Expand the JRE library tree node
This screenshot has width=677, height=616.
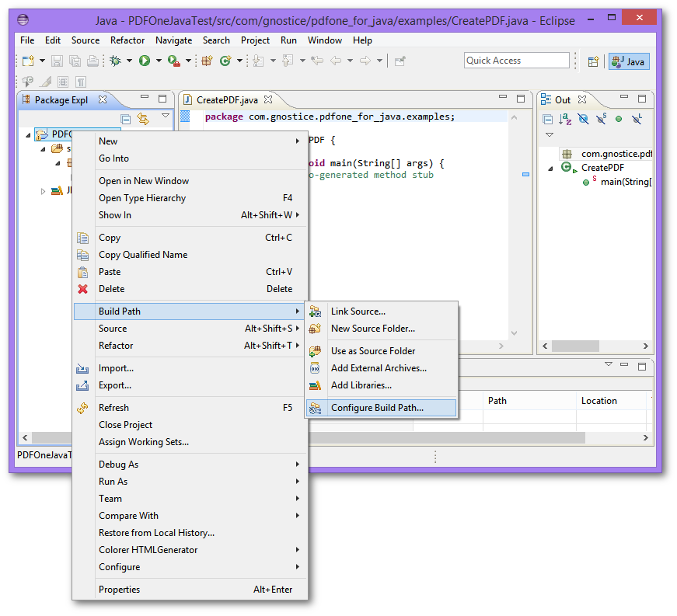[x=43, y=191]
